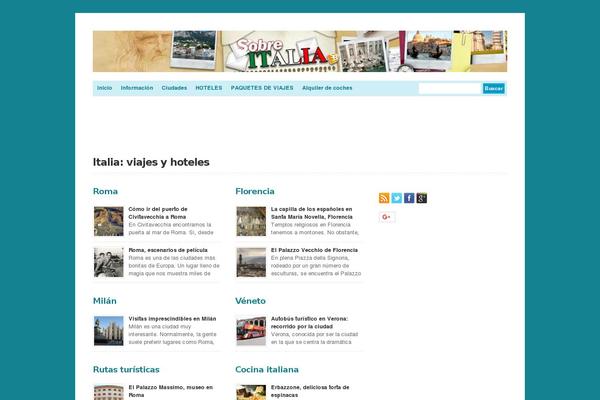Screen dimensions: 600x400
Task: Click the Roma escenarios de película thumbnail
Action: click(x=109, y=262)
